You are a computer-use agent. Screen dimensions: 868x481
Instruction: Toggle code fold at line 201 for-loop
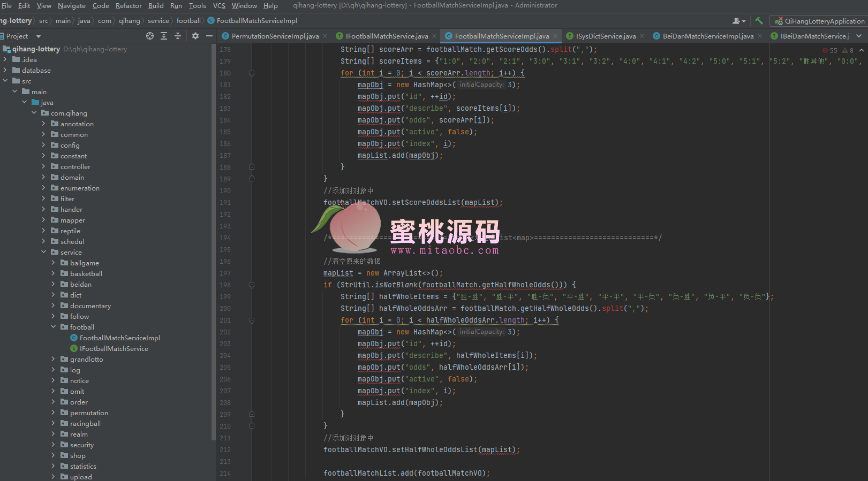tap(252, 320)
